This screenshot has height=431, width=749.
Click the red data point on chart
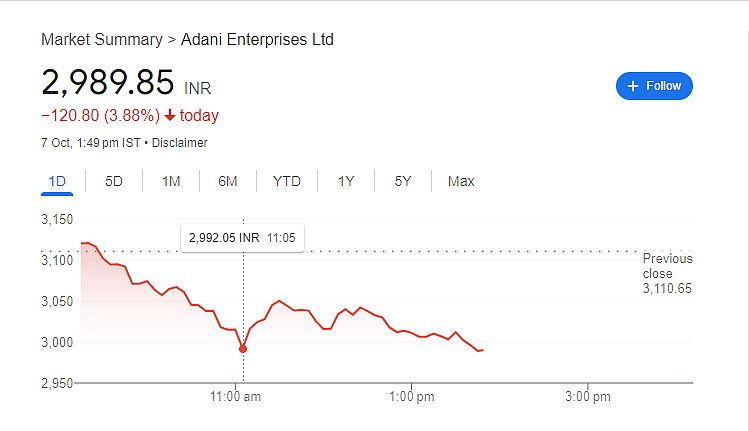tap(243, 349)
